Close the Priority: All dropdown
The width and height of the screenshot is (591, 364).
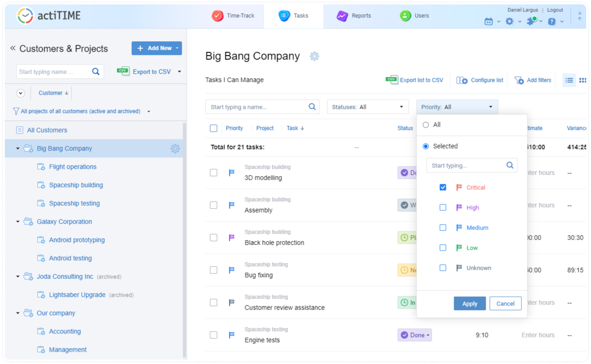click(x=457, y=107)
